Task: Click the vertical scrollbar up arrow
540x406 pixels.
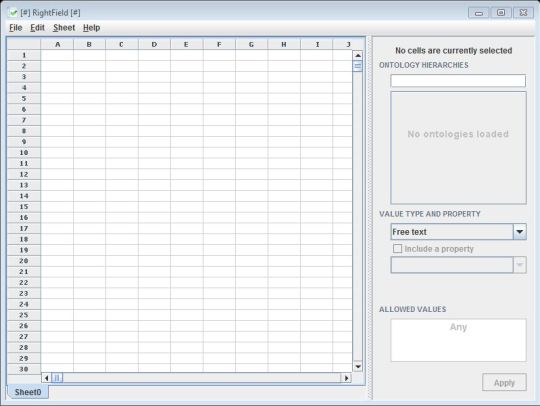Action: point(358,55)
